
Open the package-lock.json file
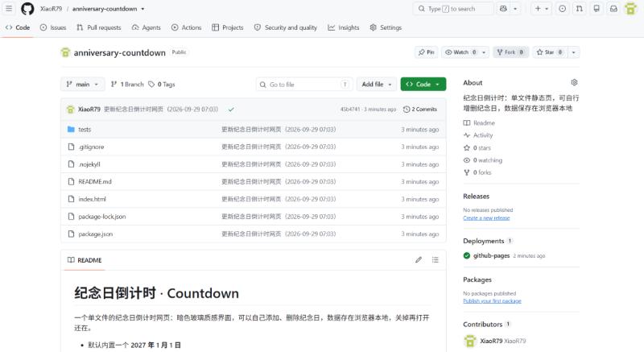click(x=102, y=217)
